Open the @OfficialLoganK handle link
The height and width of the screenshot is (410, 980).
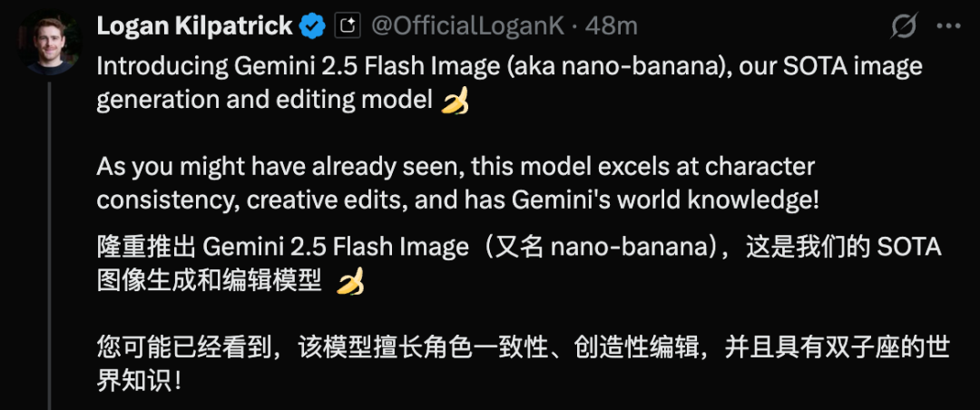(469, 26)
